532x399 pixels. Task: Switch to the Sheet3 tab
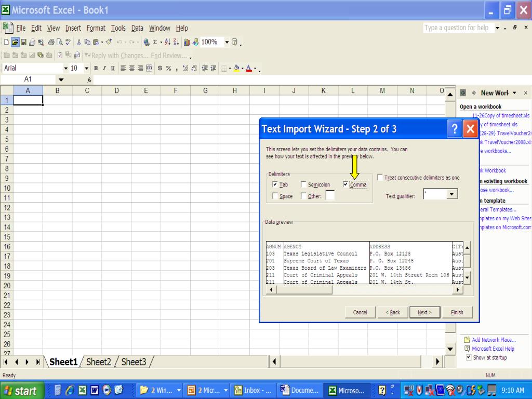[x=134, y=362]
